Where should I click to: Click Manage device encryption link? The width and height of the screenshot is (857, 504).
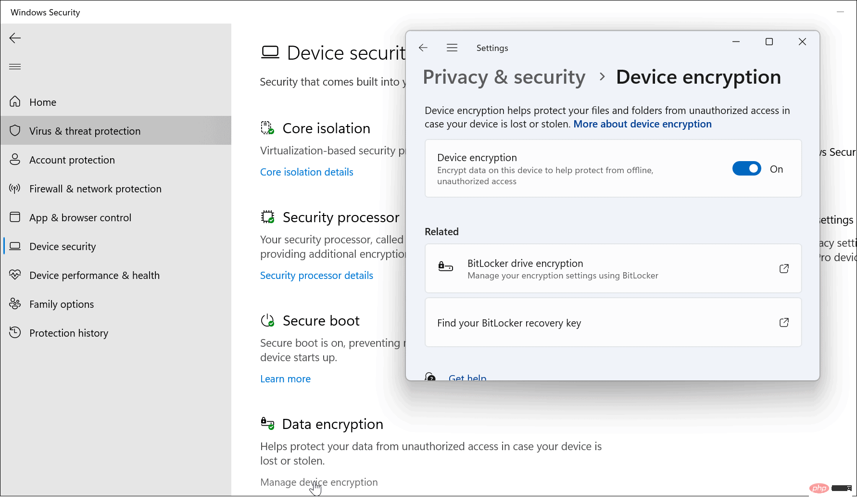pos(319,482)
